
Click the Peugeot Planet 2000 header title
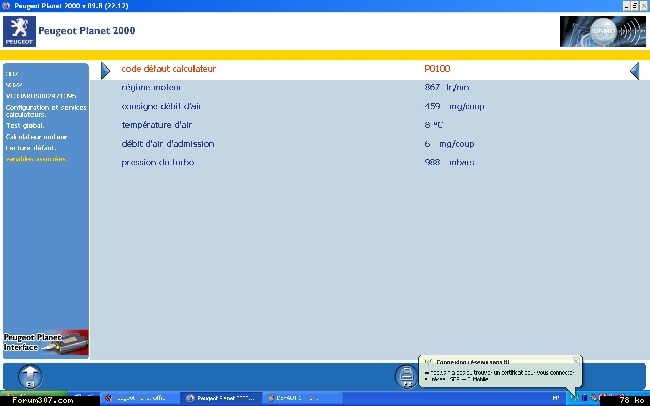click(x=87, y=31)
